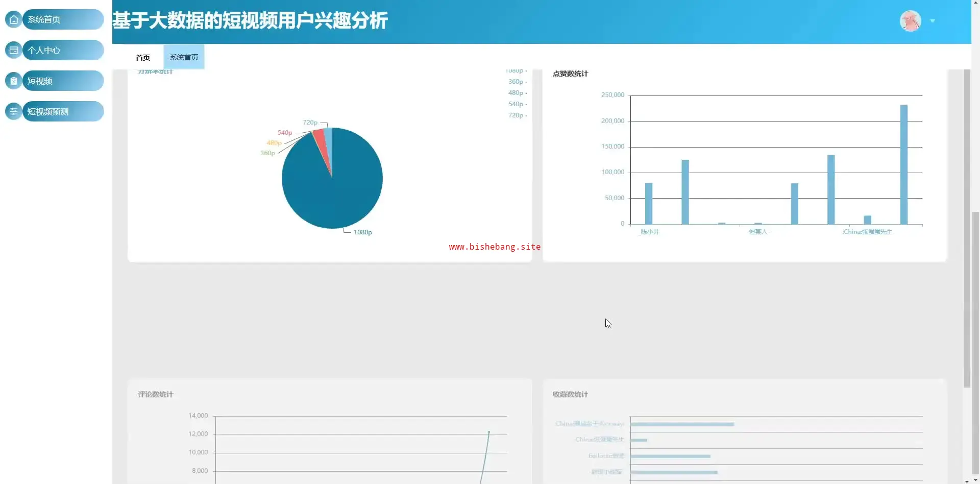Click the 540p label beside the pie
Viewport: 980px width, 484px height.
285,133
